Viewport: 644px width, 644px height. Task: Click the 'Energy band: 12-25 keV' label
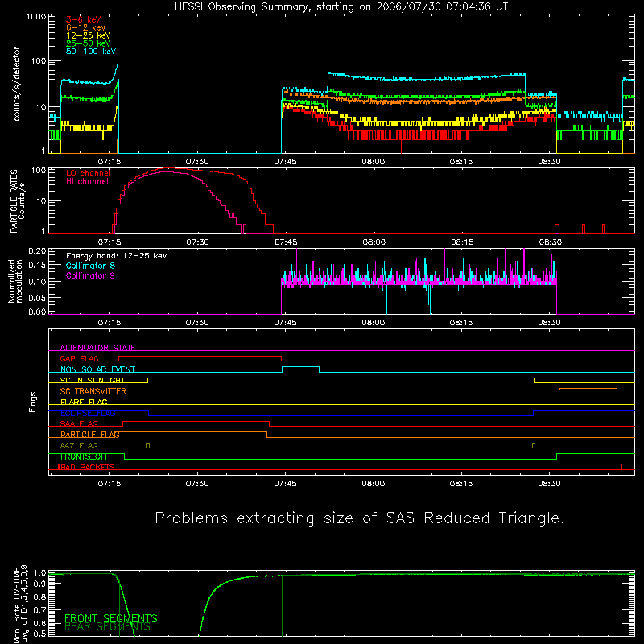(x=117, y=256)
